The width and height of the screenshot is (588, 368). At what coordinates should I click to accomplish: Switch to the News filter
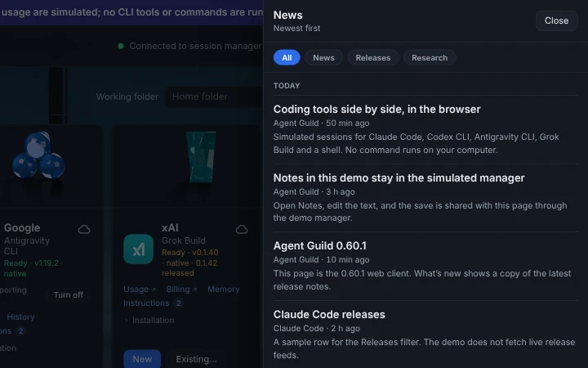point(323,57)
